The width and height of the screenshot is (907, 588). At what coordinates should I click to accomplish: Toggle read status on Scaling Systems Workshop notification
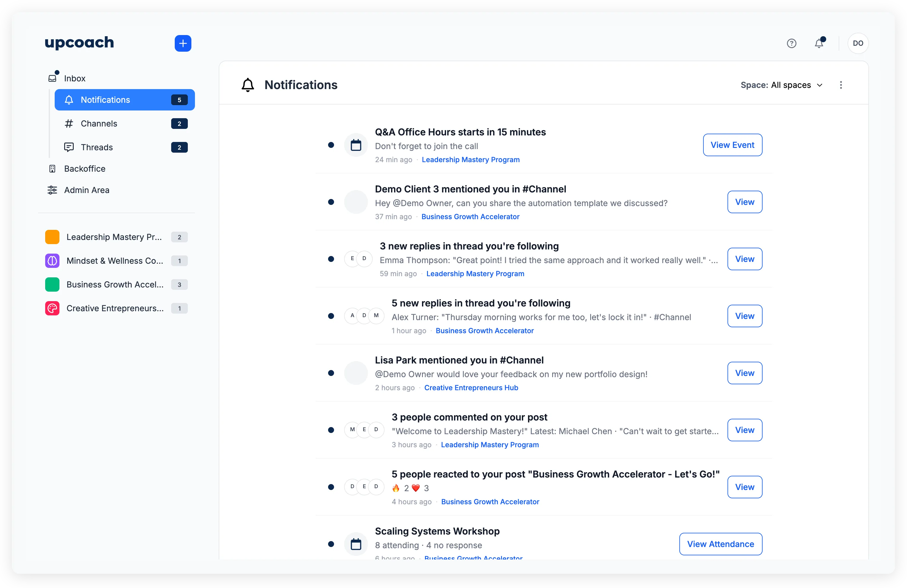click(331, 544)
